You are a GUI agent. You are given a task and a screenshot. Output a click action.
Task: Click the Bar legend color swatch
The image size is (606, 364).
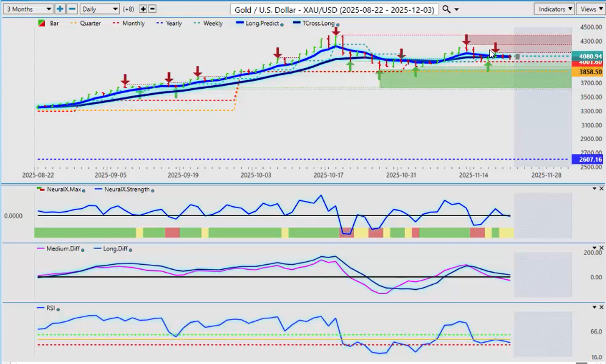point(41,24)
